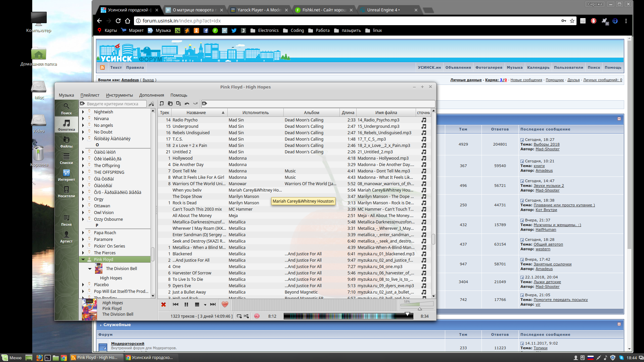Open the Музыка menu in player
644x362 pixels.
click(66, 95)
